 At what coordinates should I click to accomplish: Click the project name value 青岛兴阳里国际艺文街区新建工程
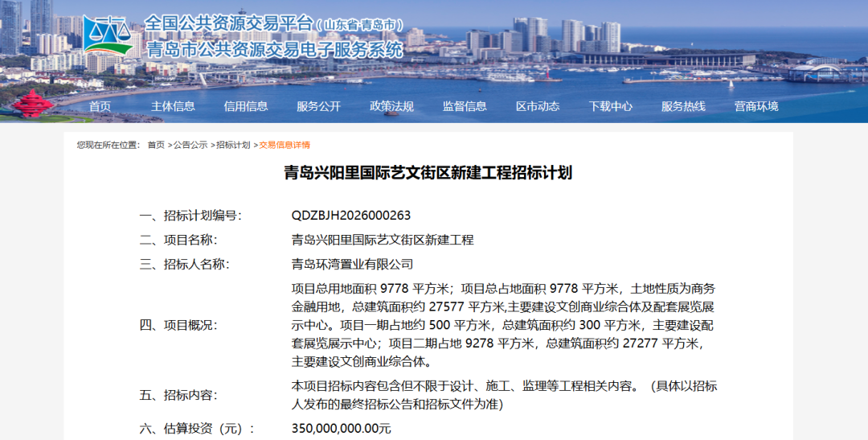pyautogui.click(x=383, y=240)
